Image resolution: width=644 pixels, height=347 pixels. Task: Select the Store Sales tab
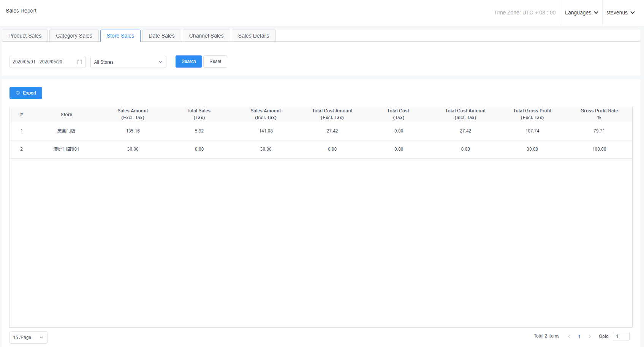(x=120, y=36)
